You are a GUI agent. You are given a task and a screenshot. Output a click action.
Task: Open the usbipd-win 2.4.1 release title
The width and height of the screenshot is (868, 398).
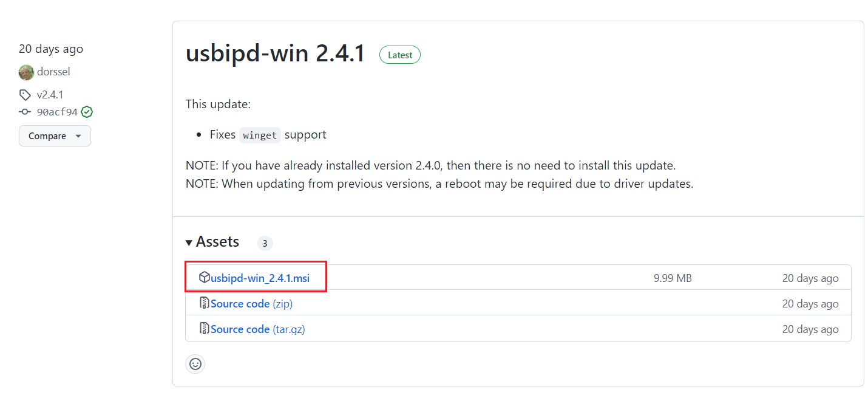275,54
